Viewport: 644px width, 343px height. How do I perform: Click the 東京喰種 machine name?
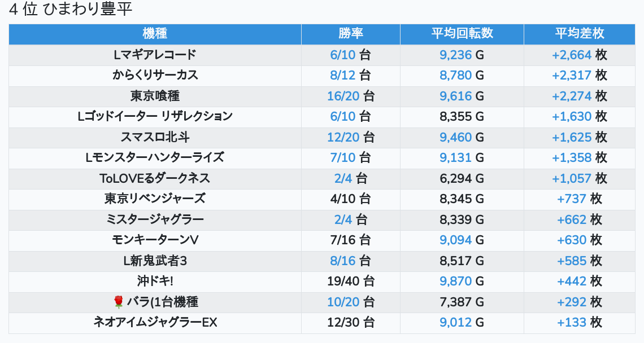pos(155,96)
